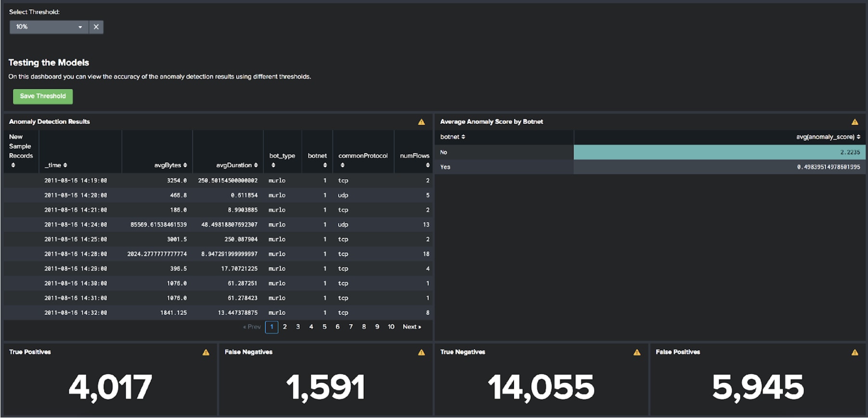Go to page 10 of results

(391, 327)
